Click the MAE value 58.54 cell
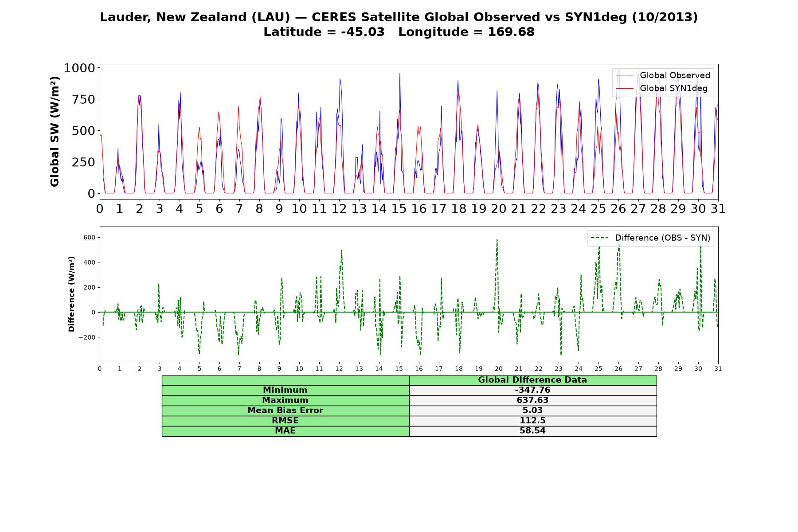The width and height of the screenshot is (798, 532). coord(532,431)
